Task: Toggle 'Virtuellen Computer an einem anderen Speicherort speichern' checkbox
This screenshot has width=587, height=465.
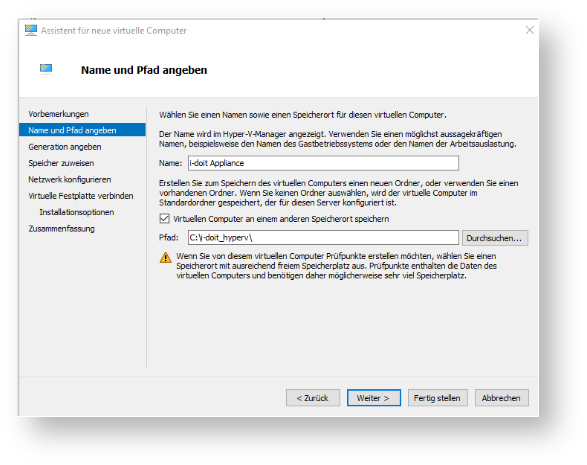Action: point(164,219)
